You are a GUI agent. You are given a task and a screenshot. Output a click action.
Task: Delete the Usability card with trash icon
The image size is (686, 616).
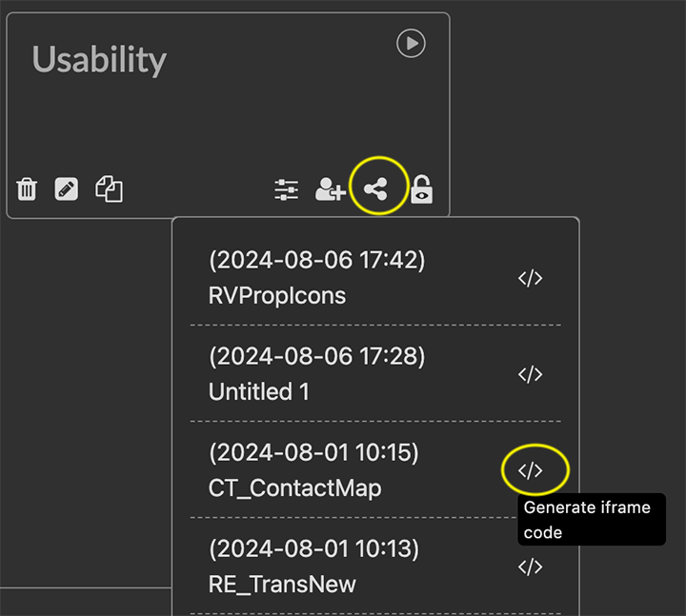point(27,189)
